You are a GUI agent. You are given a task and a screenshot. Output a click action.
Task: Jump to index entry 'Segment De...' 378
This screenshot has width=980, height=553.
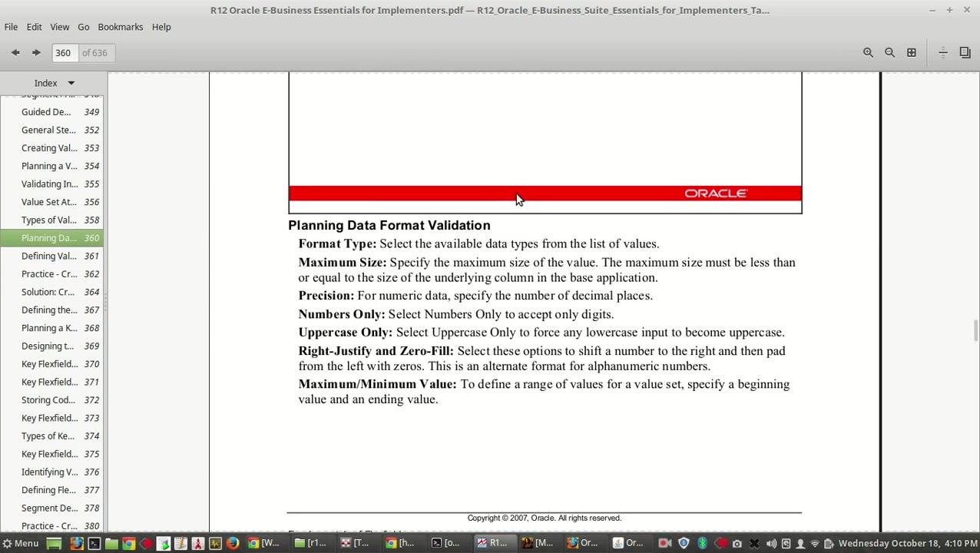point(51,508)
